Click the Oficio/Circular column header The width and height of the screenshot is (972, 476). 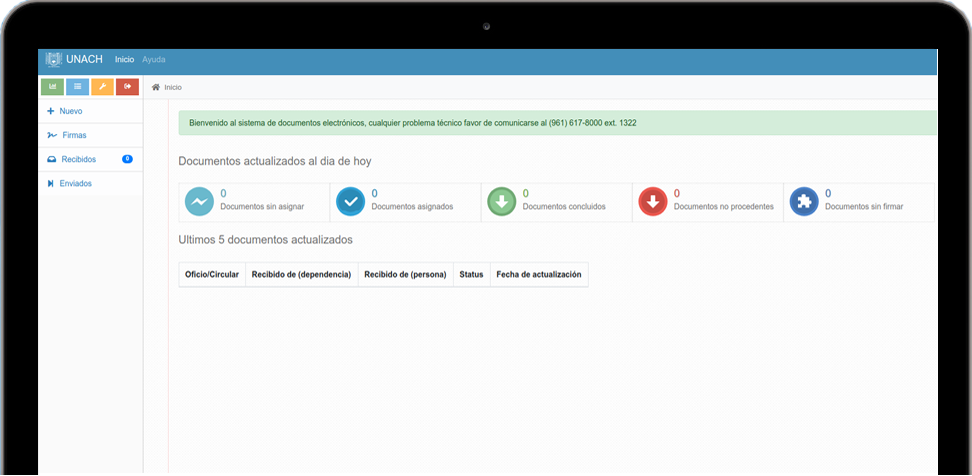[x=212, y=274]
